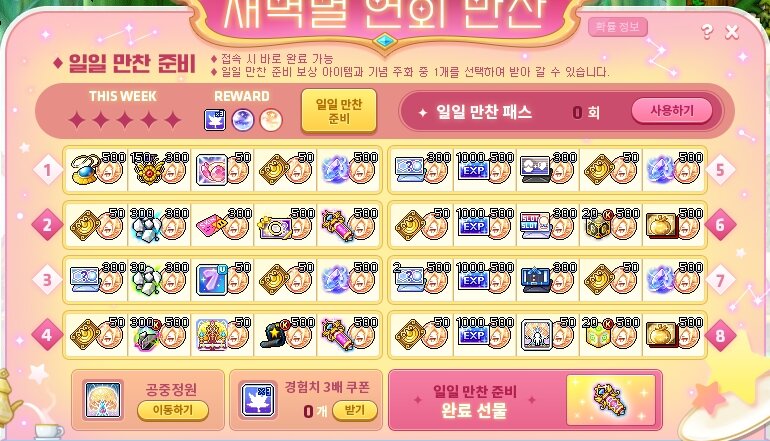770x441 pixels.
Task: Click the 1000 EXP coupon in row 5
Action: (x=472, y=170)
